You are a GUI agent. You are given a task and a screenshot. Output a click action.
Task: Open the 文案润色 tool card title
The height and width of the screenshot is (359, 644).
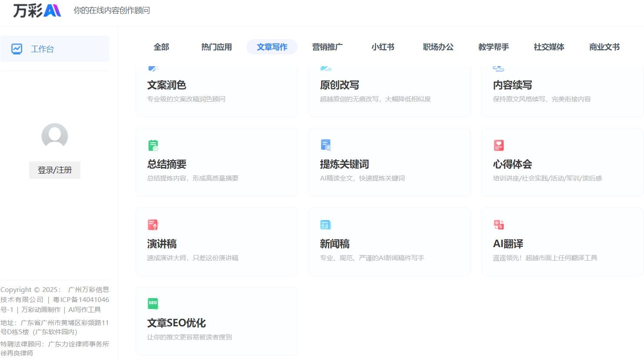167,85
